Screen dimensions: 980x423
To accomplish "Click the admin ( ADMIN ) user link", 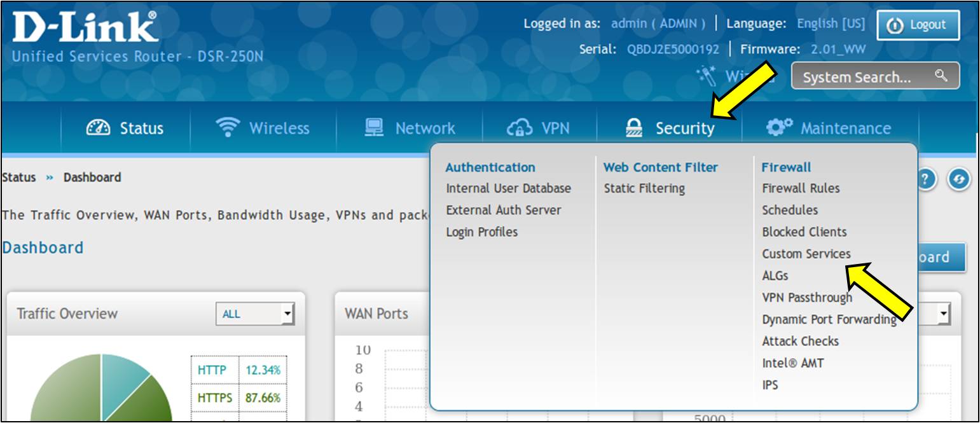I will point(658,24).
